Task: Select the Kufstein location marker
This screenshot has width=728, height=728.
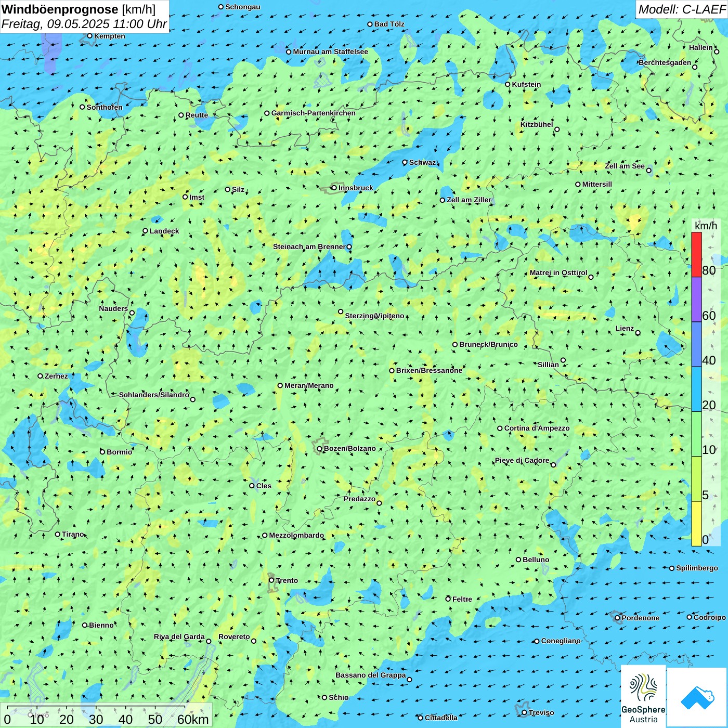Action: click(x=508, y=84)
